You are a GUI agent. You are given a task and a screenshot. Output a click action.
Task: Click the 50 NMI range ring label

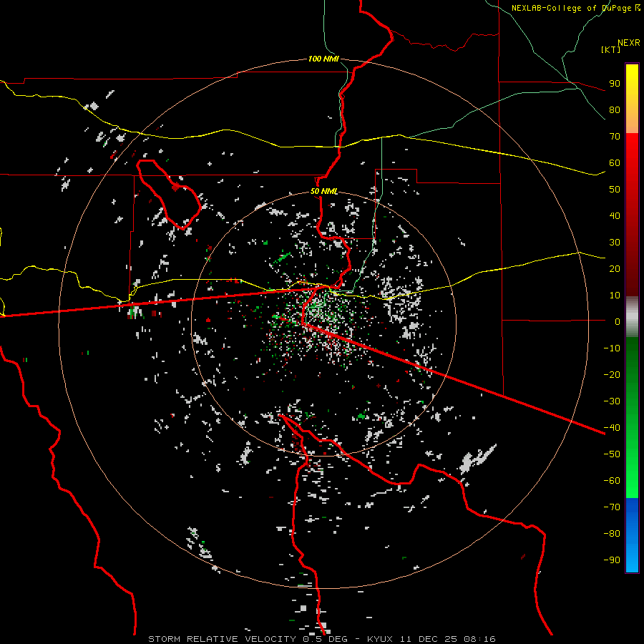(323, 191)
